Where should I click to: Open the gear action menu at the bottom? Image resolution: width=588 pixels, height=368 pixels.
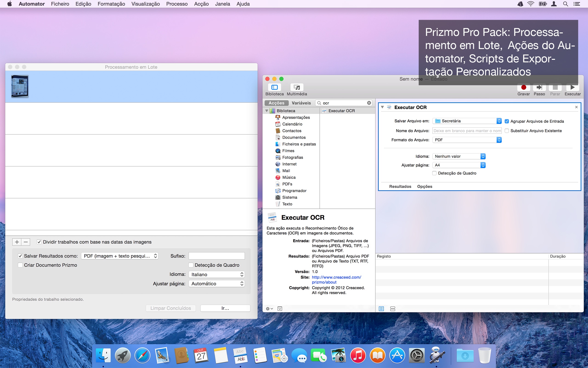[x=269, y=309]
